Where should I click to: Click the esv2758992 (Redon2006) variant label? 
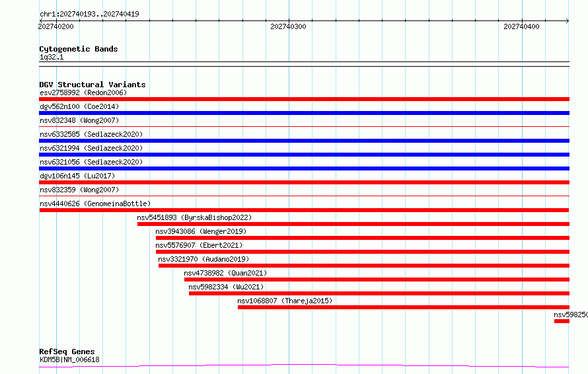tap(83, 93)
